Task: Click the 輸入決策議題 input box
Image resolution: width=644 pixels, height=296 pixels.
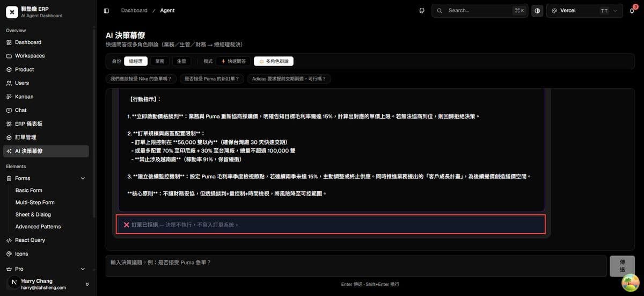Action: (x=356, y=266)
